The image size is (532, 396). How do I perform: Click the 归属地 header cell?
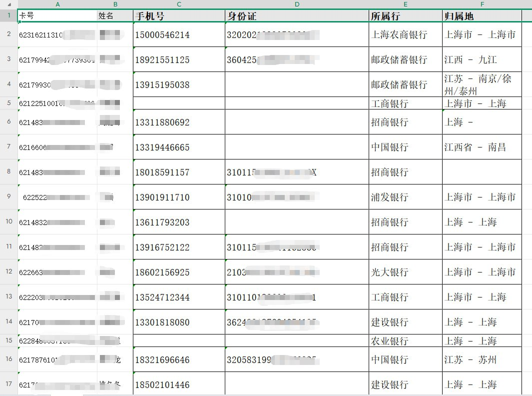pos(482,16)
